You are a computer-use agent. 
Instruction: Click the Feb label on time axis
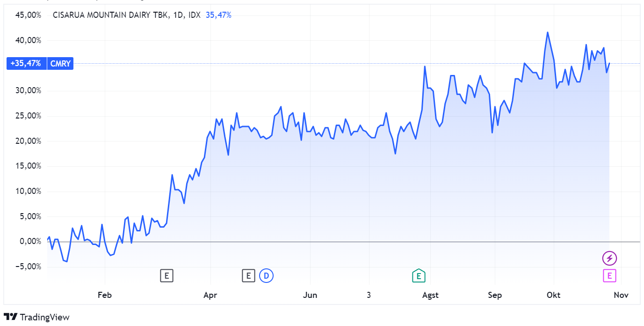[105, 295]
